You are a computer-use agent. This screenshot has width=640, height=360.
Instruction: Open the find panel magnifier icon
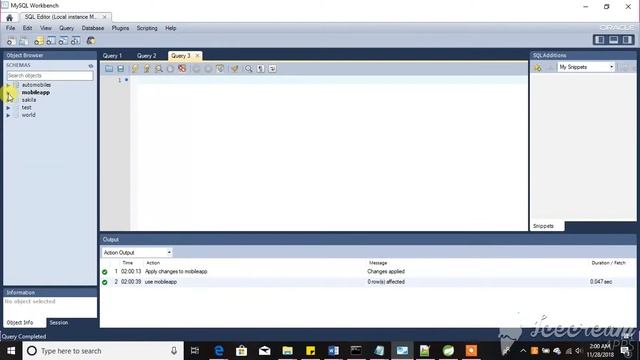(249, 69)
